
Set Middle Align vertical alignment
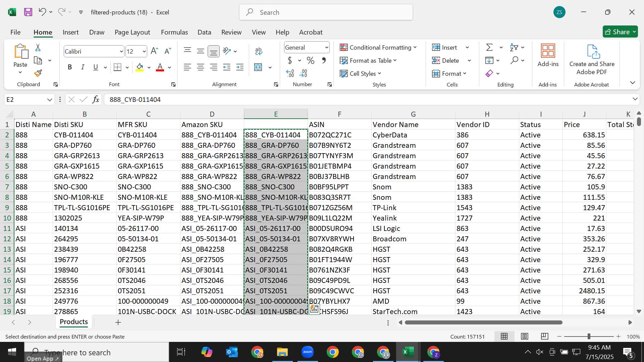point(201,51)
